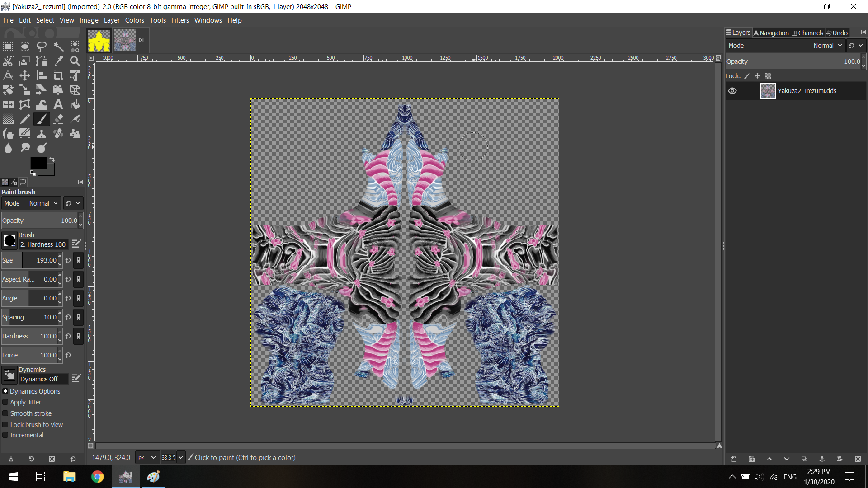The height and width of the screenshot is (488, 868).
Task: Select the Fuzzy Select wand tool
Action: pyautogui.click(x=58, y=47)
